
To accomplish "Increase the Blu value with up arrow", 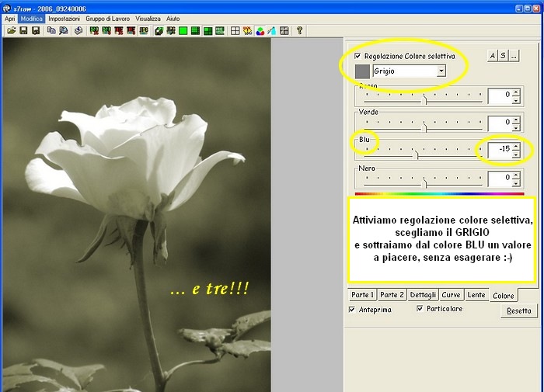I will (x=515, y=145).
